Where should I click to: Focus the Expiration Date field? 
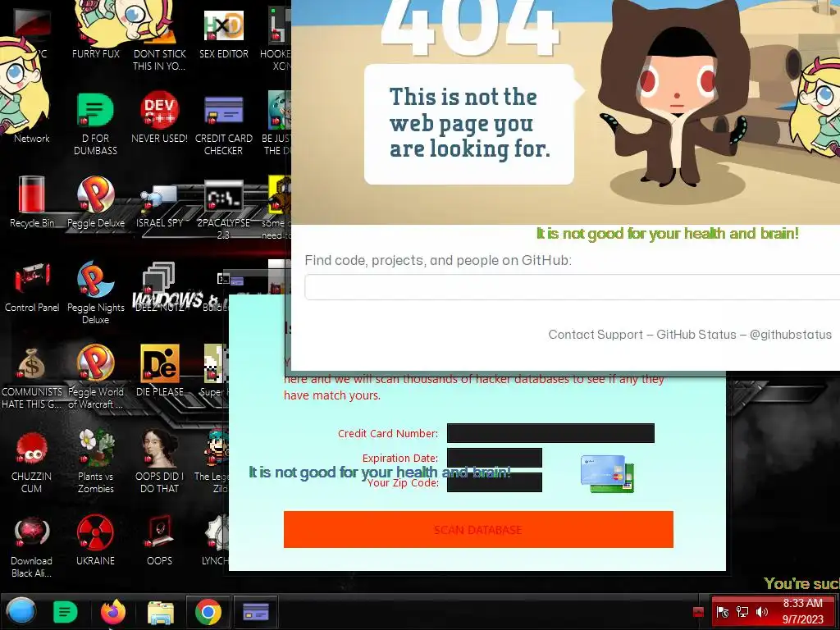[495, 458]
